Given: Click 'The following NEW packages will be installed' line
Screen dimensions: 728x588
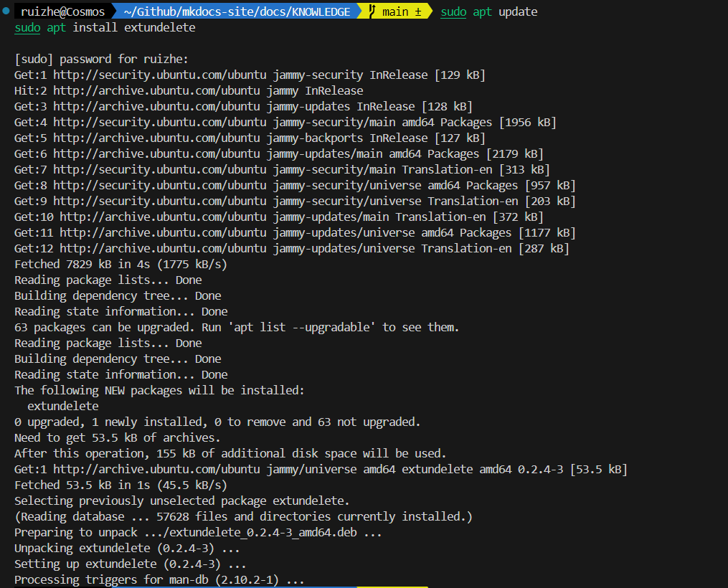Looking at the screenshot, I should (159, 390).
